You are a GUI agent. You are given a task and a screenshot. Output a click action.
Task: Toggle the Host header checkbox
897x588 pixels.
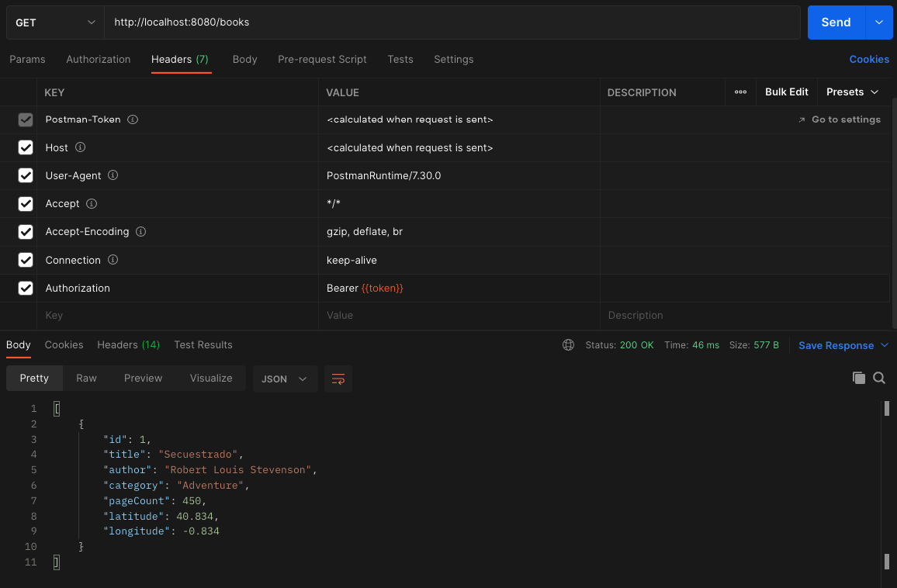tap(26, 147)
